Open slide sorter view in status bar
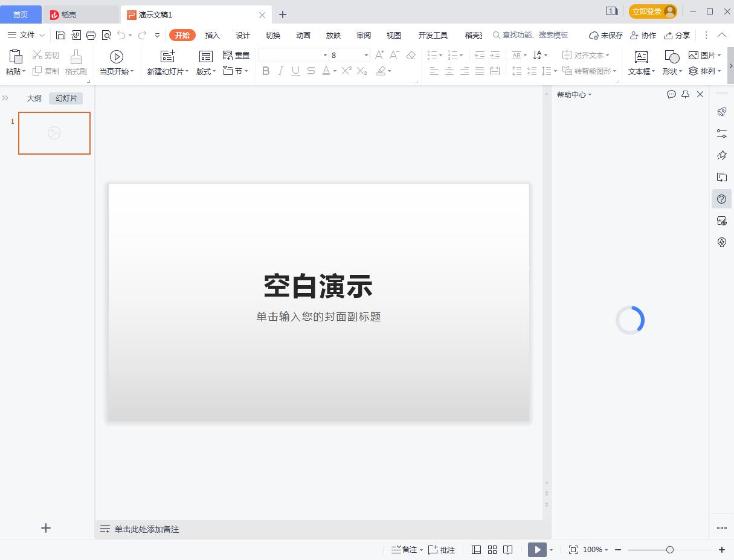 pyautogui.click(x=492, y=550)
